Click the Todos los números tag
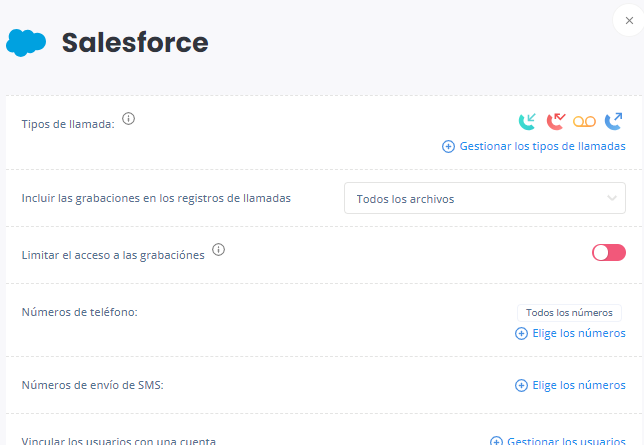644x445 pixels. (569, 313)
